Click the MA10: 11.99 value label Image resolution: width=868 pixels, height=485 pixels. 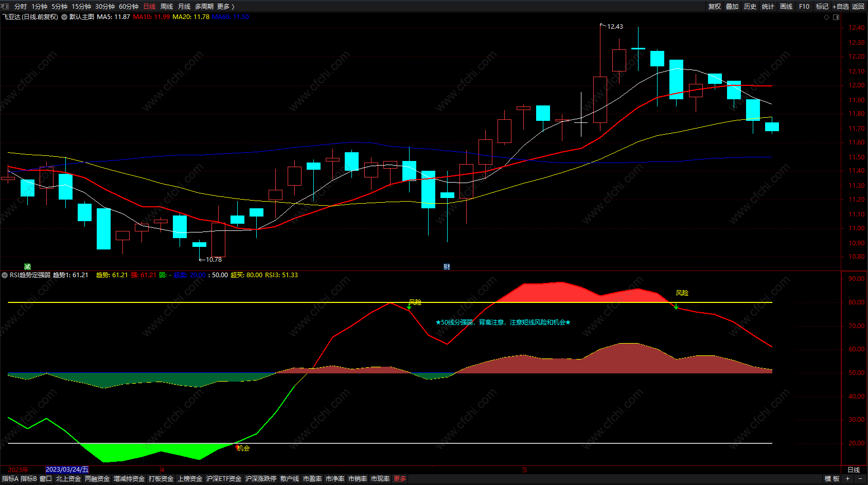[151, 17]
